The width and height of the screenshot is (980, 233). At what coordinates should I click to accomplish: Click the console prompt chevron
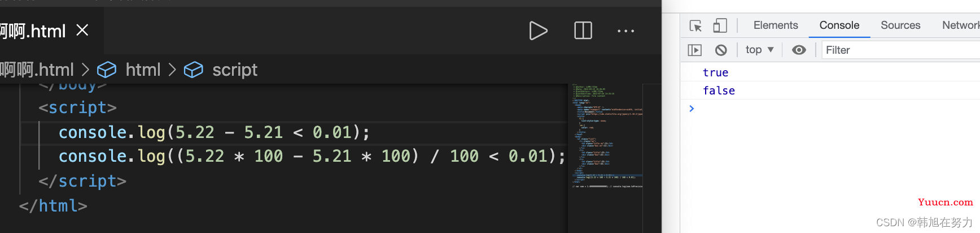692,109
